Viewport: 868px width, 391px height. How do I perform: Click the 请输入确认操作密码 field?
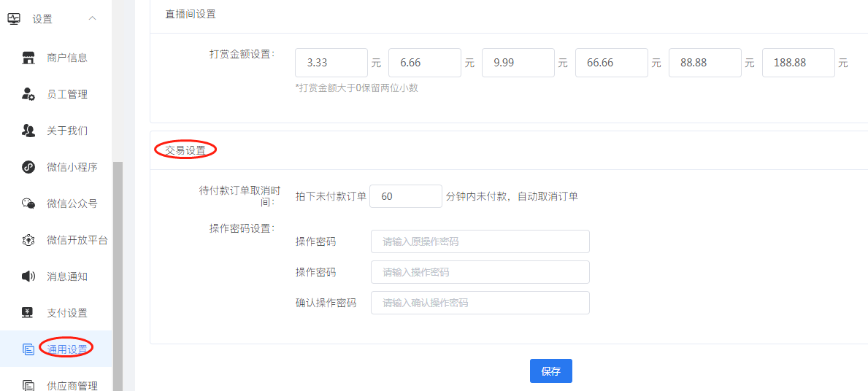click(480, 303)
